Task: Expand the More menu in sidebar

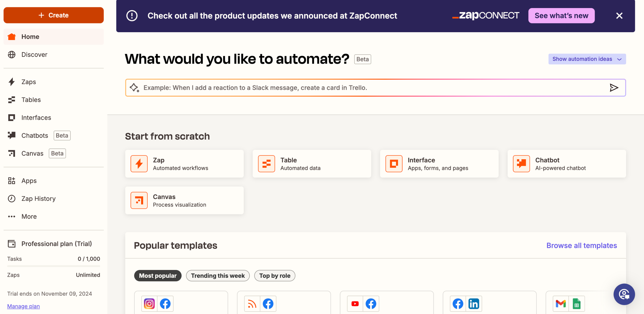Action: click(x=29, y=216)
